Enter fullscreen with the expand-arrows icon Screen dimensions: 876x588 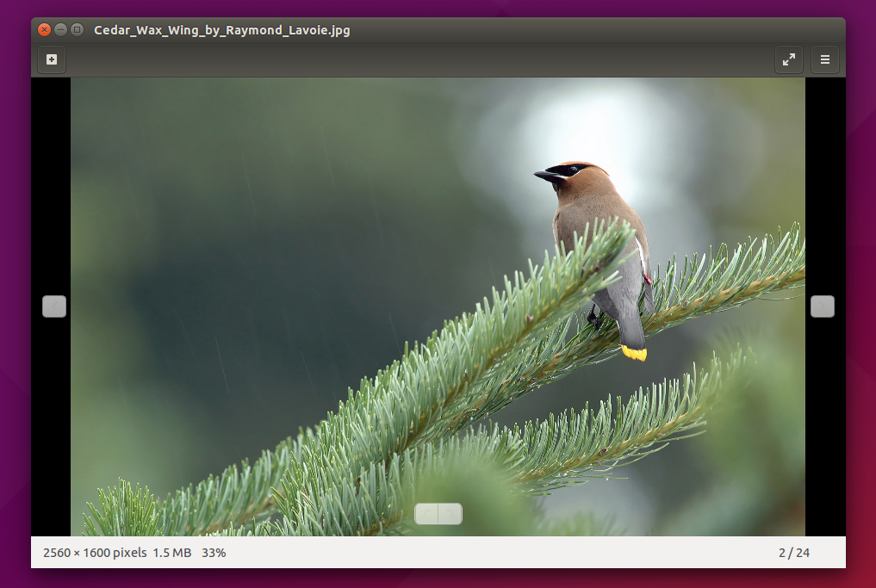(x=789, y=59)
